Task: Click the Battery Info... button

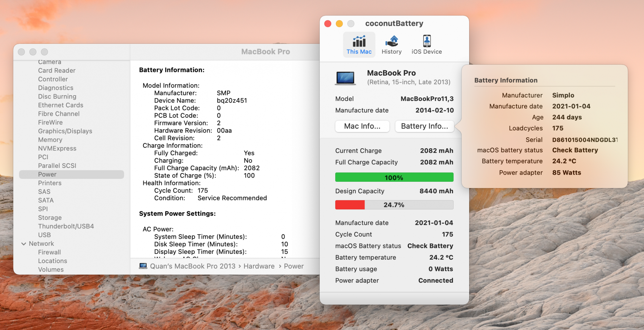Action: pos(424,126)
